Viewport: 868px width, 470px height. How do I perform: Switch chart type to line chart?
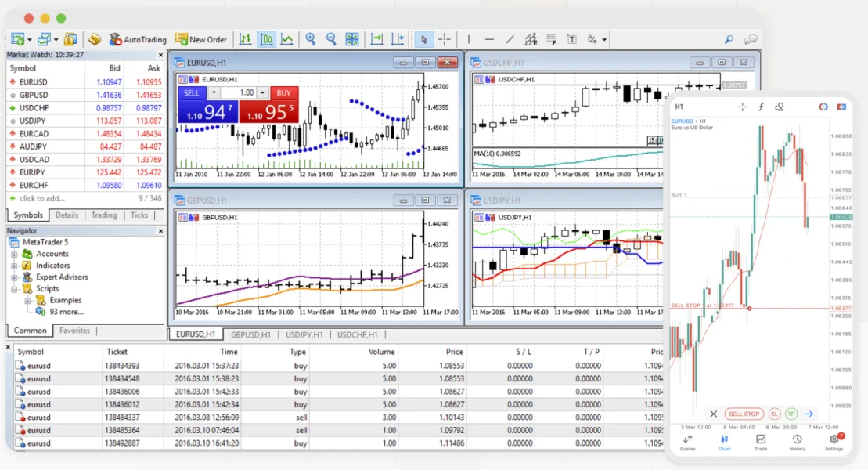tap(286, 39)
